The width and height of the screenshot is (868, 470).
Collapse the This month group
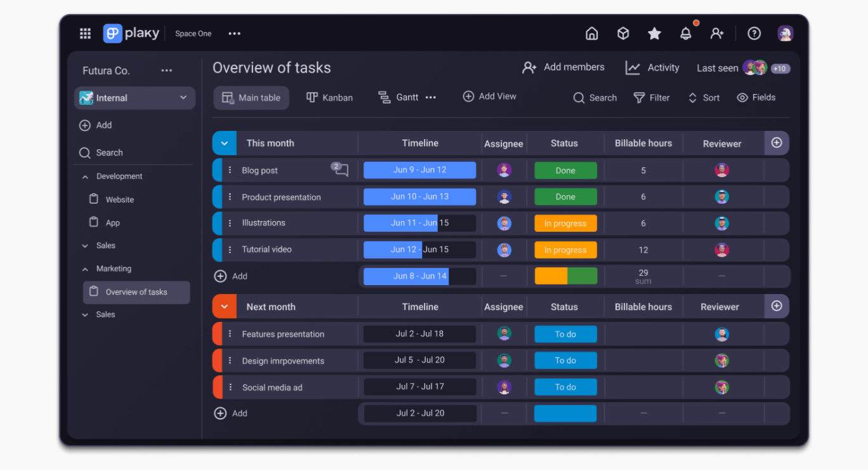coord(224,144)
